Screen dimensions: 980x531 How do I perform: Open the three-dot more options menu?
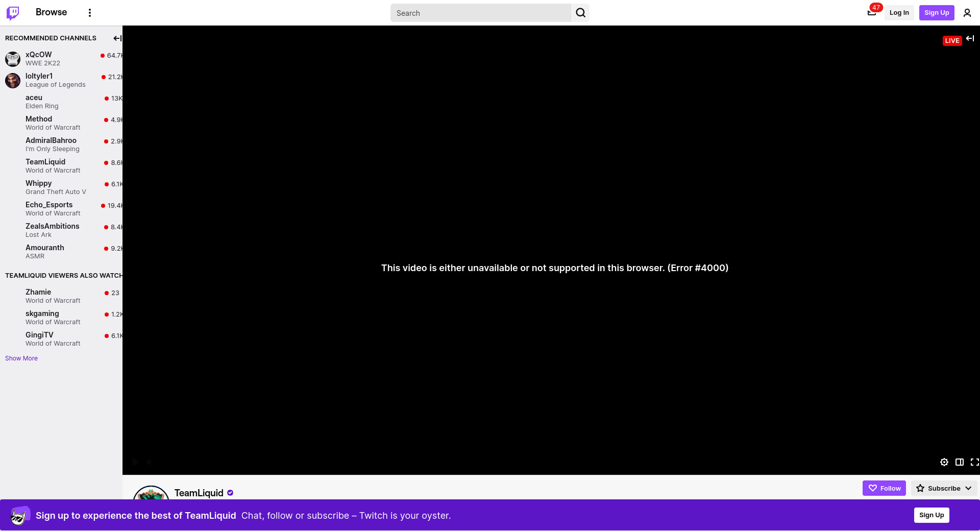click(x=90, y=13)
